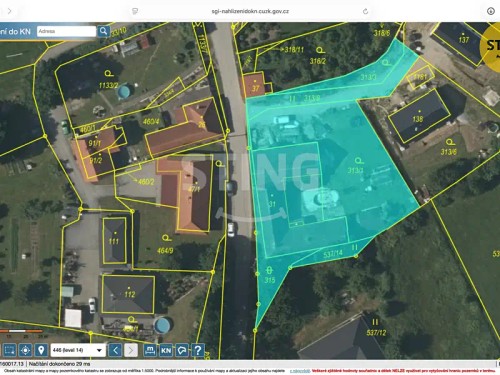Select parcel label 1133/2
Viewport: 500px width, 375px height.
pos(109,85)
